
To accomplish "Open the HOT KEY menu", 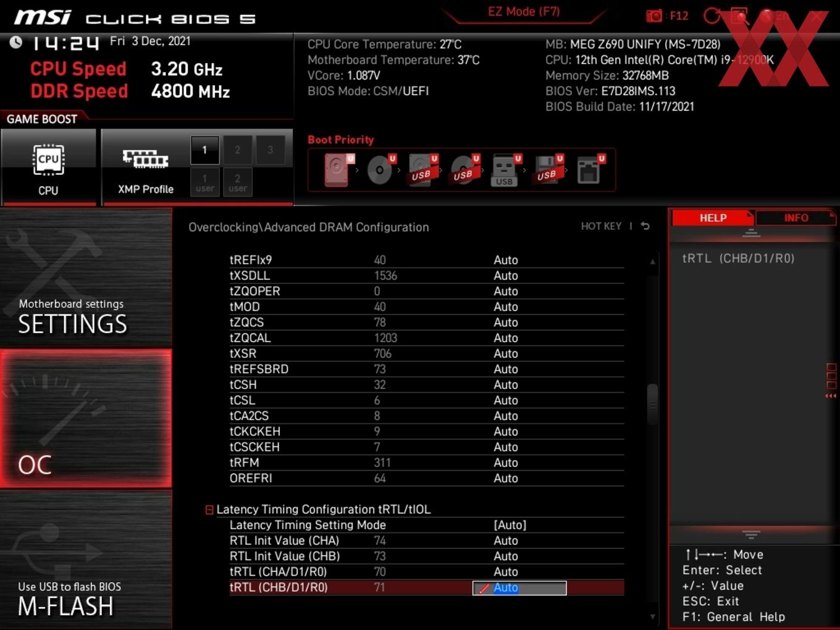I will [601, 226].
